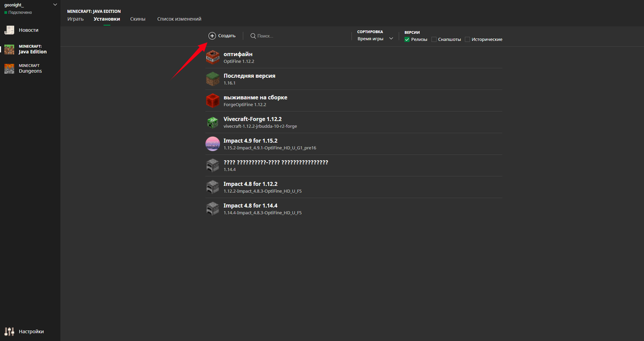The width and height of the screenshot is (644, 341).
Task: Open Настройки at the sidebar bottom
Action: coord(31,331)
